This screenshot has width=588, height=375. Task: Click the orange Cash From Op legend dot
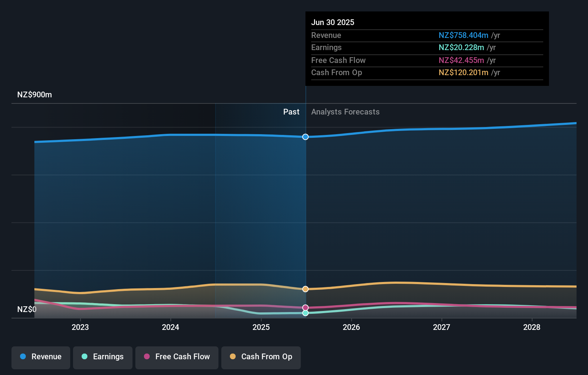pos(233,357)
